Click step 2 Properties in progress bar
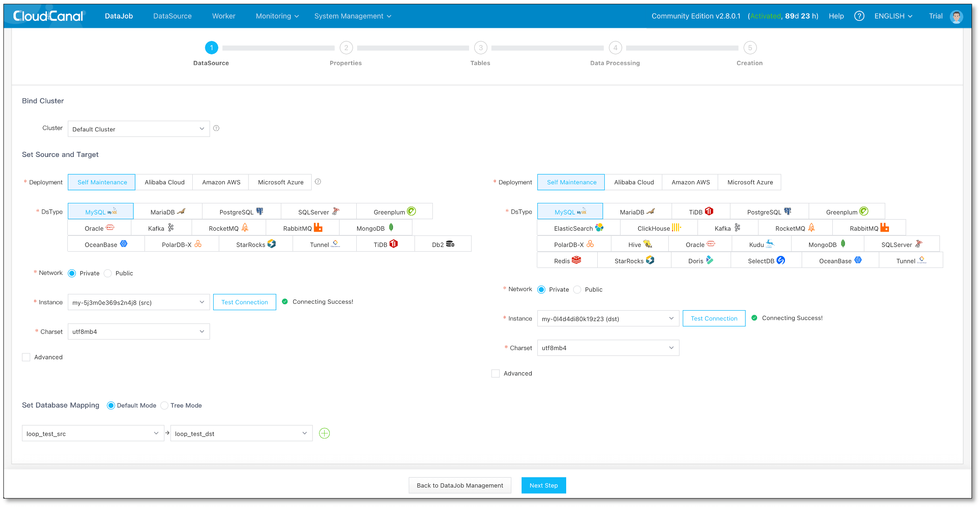The height and width of the screenshot is (508, 980). 346,48
